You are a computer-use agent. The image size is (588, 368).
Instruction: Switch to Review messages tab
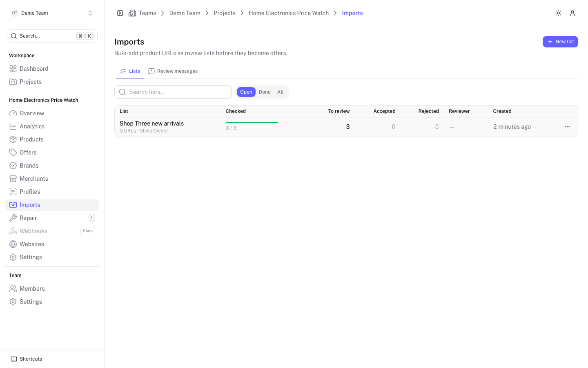[173, 71]
